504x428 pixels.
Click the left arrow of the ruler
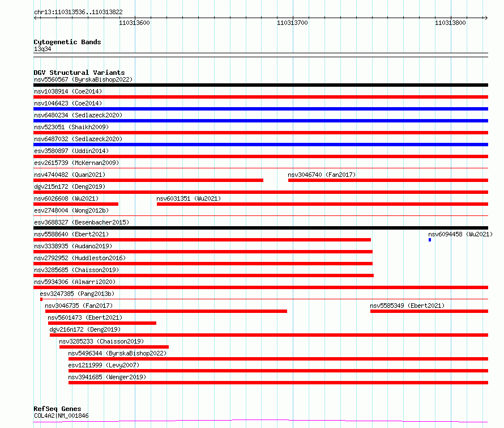click(36, 18)
